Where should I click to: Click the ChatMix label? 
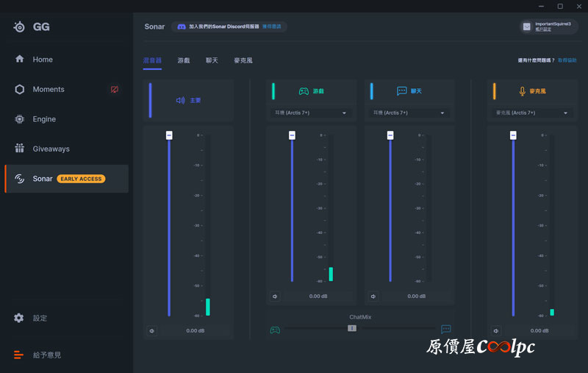click(360, 317)
